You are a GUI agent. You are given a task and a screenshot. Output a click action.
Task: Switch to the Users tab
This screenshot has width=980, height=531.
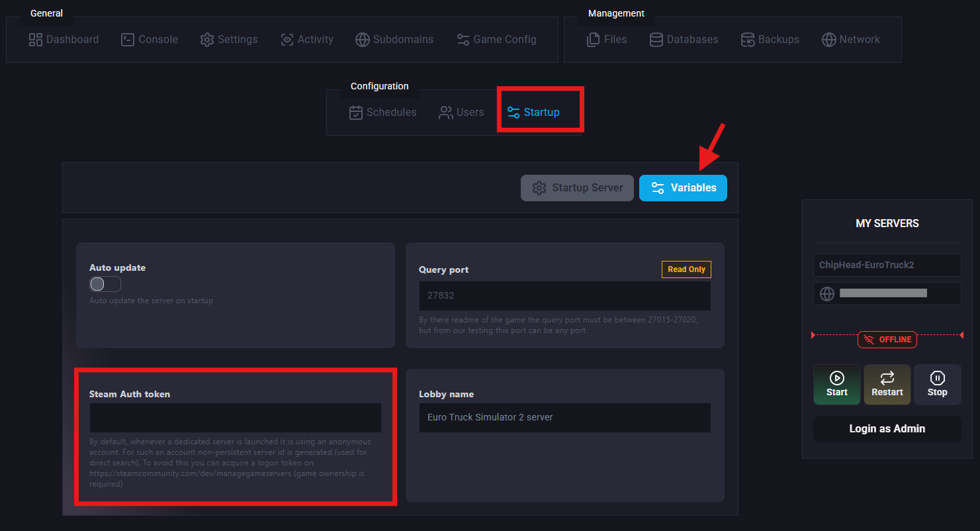coord(462,113)
